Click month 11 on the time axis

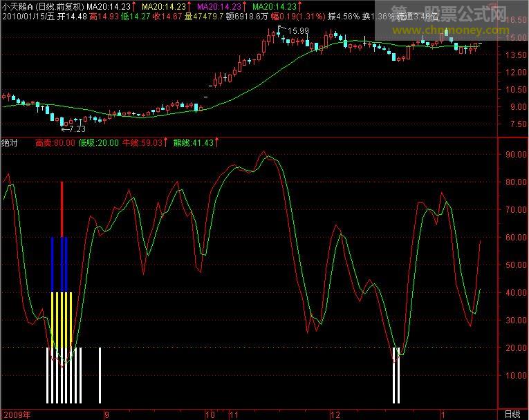point(234,414)
